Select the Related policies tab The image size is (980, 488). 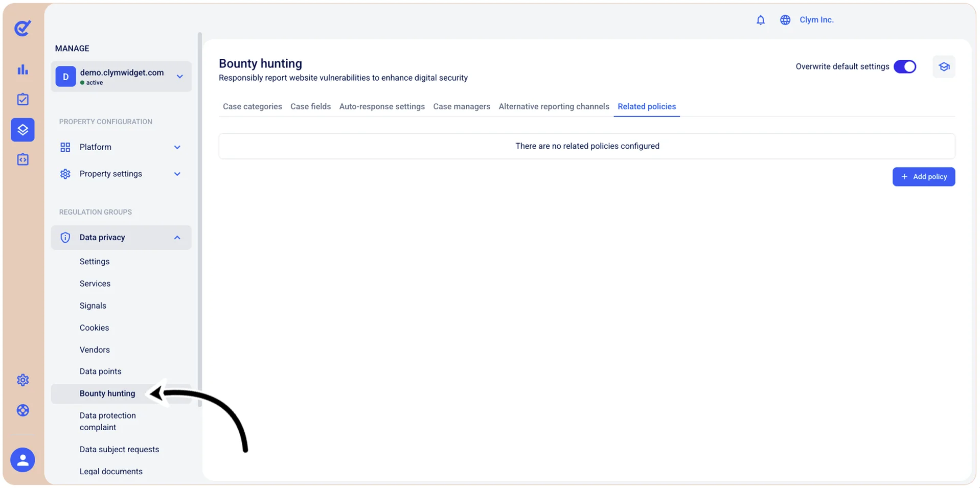click(x=647, y=106)
